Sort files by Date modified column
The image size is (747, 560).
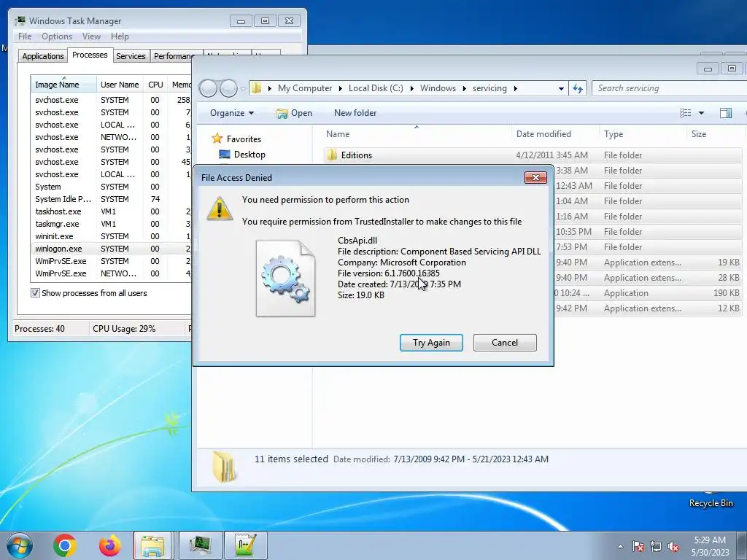(555, 134)
